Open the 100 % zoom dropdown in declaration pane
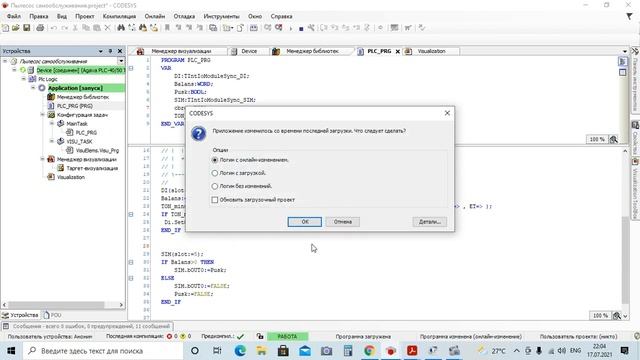640x360 pixels. (597, 140)
